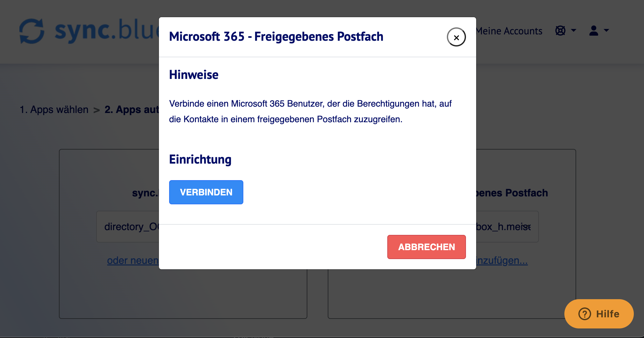Screen dimensions: 644x338
Task: Click the Hinweise heading text
Action: click(x=194, y=75)
